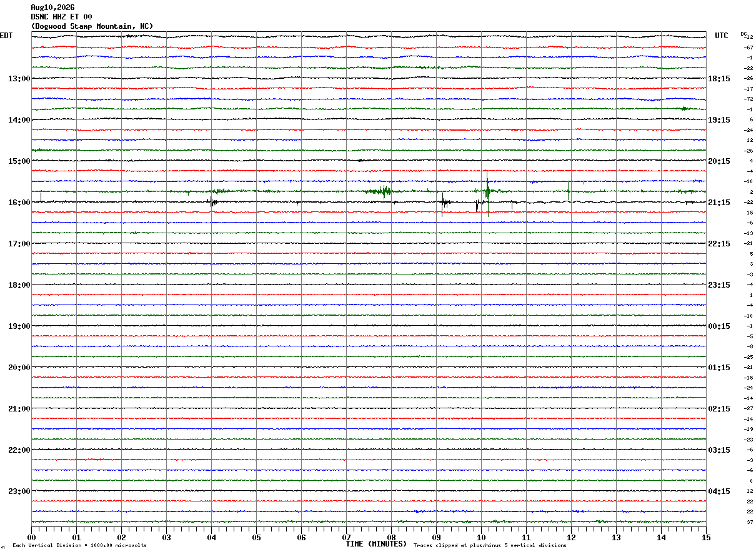This screenshot has height=554, width=756.
Task: Click the 04:15 UTC row label
Action: (x=719, y=491)
